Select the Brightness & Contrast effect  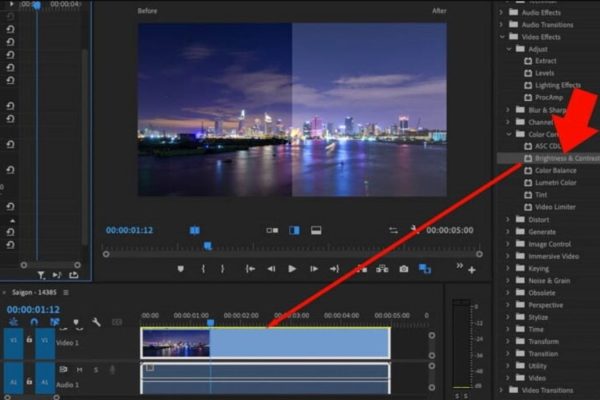pyautogui.click(x=568, y=158)
